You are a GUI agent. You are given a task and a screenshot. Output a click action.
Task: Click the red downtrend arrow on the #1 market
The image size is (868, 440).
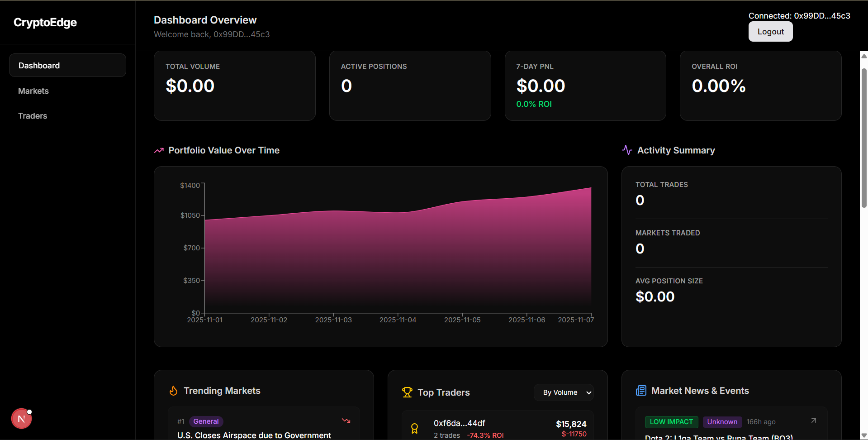click(346, 421)
